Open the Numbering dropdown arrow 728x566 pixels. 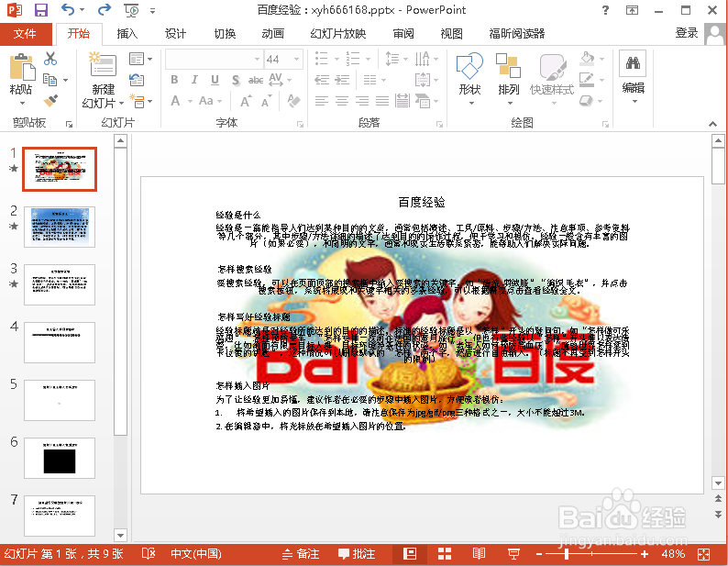tap(369, 59)
